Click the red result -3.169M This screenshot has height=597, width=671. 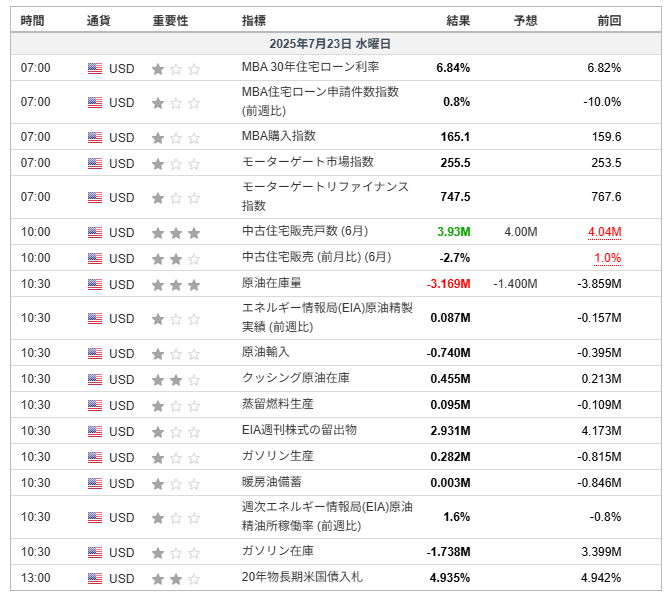click(x=448, y=284)
